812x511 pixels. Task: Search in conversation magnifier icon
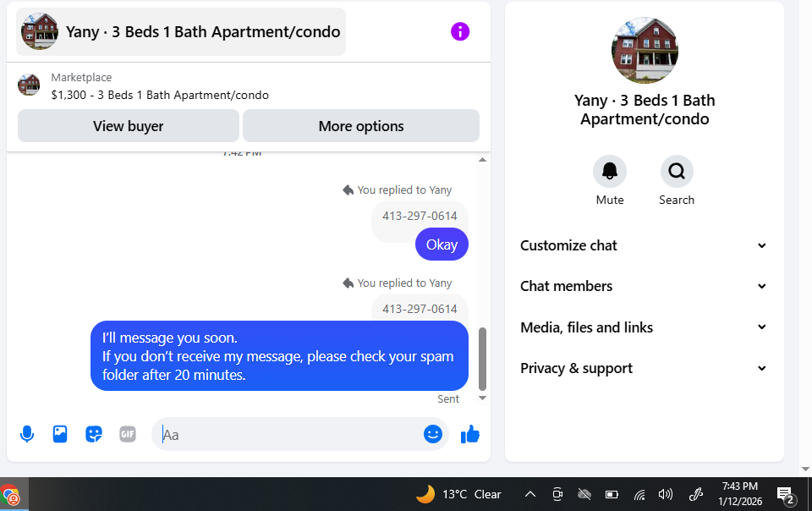[677, 171]
